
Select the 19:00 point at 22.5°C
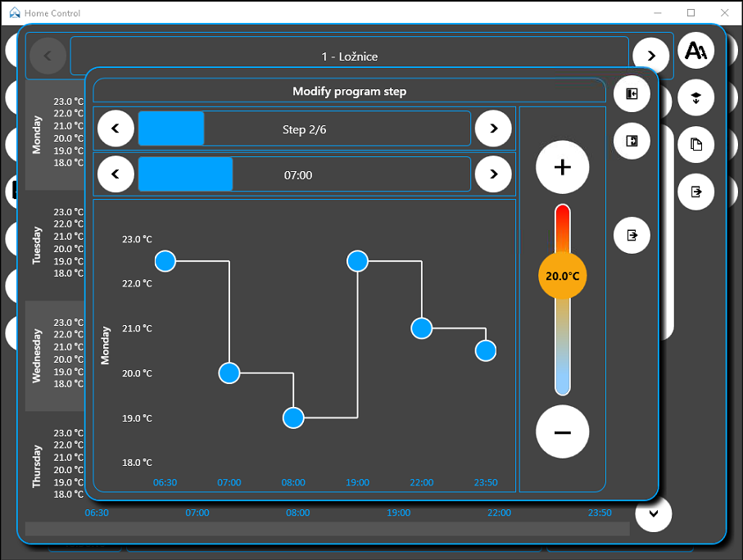click(x=357, y=261)
